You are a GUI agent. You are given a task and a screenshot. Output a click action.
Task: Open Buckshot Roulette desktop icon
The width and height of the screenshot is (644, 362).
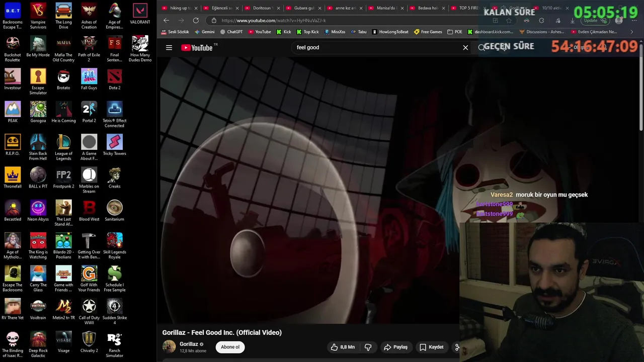(13, 49)
